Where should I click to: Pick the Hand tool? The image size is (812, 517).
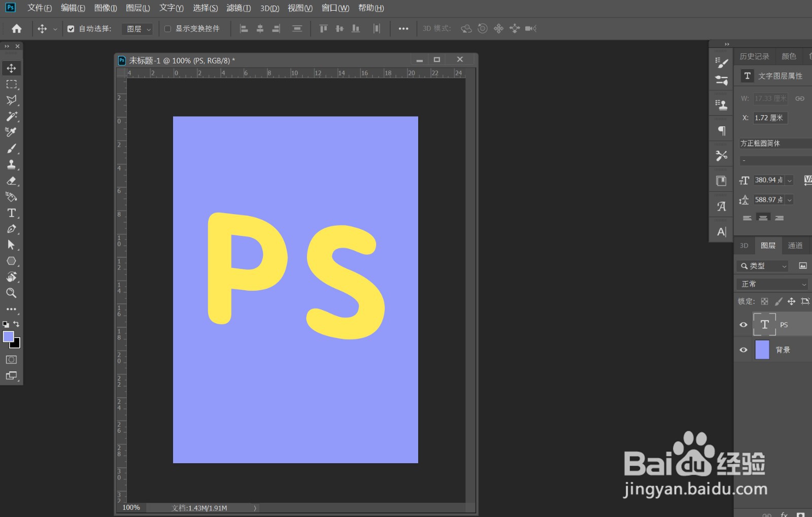(11, 277)
